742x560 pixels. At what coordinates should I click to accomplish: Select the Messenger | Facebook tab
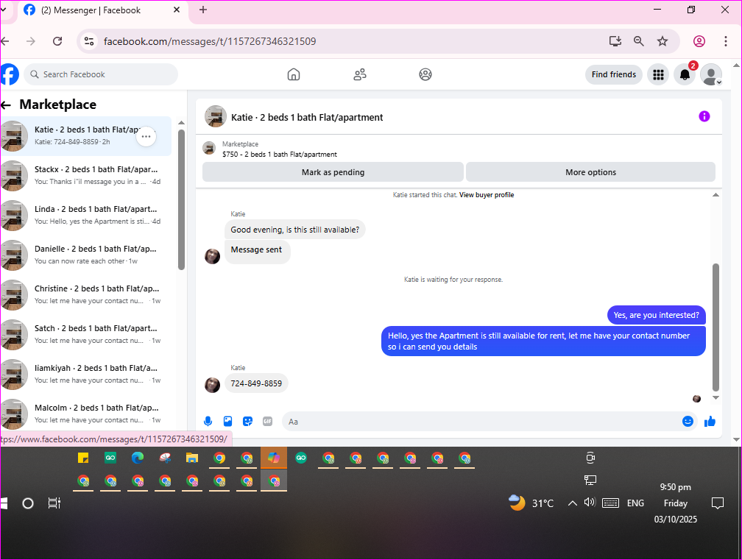(x=102, y=10)
